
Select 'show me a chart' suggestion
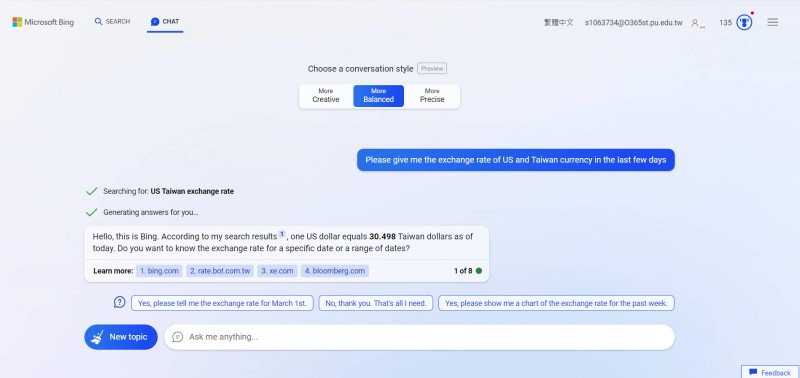click(556, 303)
